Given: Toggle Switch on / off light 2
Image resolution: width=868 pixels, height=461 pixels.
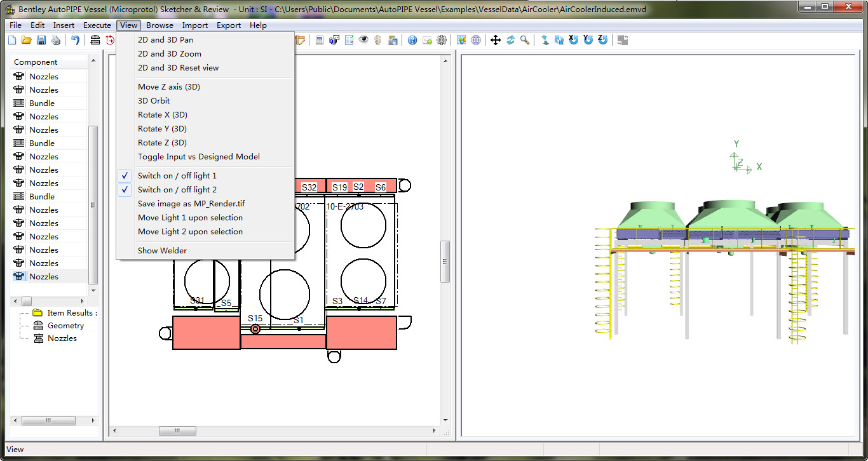Looking at the screenshot, I should pyautogui.click(x=205, y=190).
